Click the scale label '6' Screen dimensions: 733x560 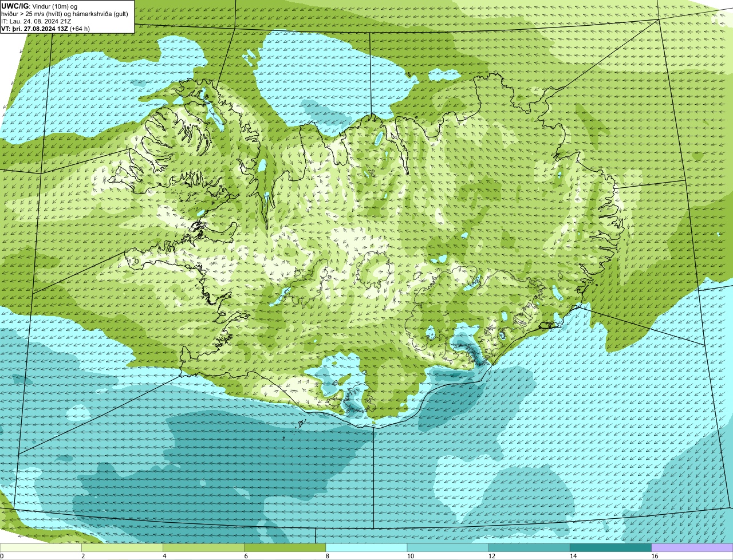[246, 556]
